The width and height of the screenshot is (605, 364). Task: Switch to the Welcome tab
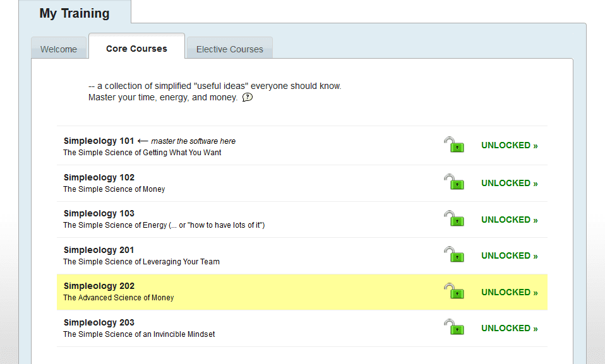coord(59,49)
